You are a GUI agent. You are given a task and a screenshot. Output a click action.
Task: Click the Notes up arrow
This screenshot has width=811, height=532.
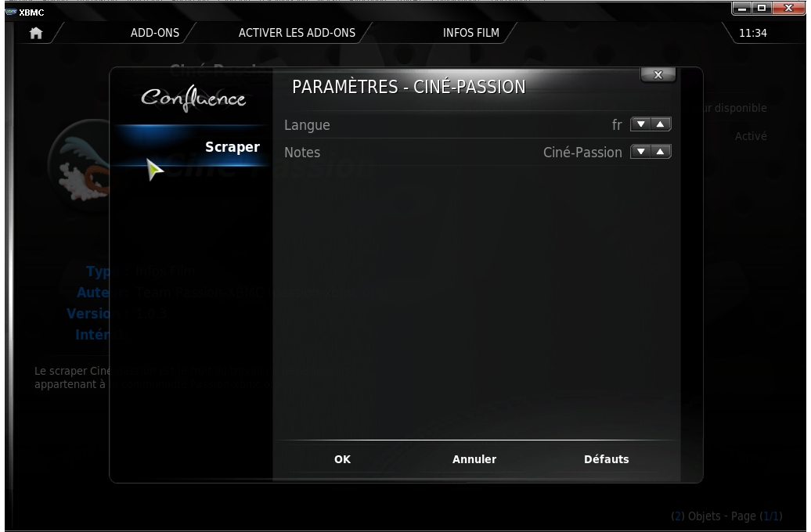[x=661, y=152]
